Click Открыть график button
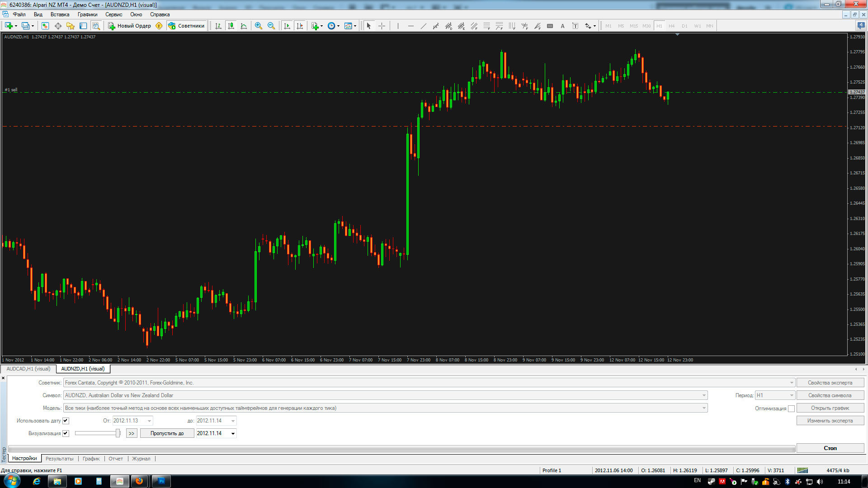Image resolution: width=868 pixels, height=488 pixels. click(x=830, y=408)
